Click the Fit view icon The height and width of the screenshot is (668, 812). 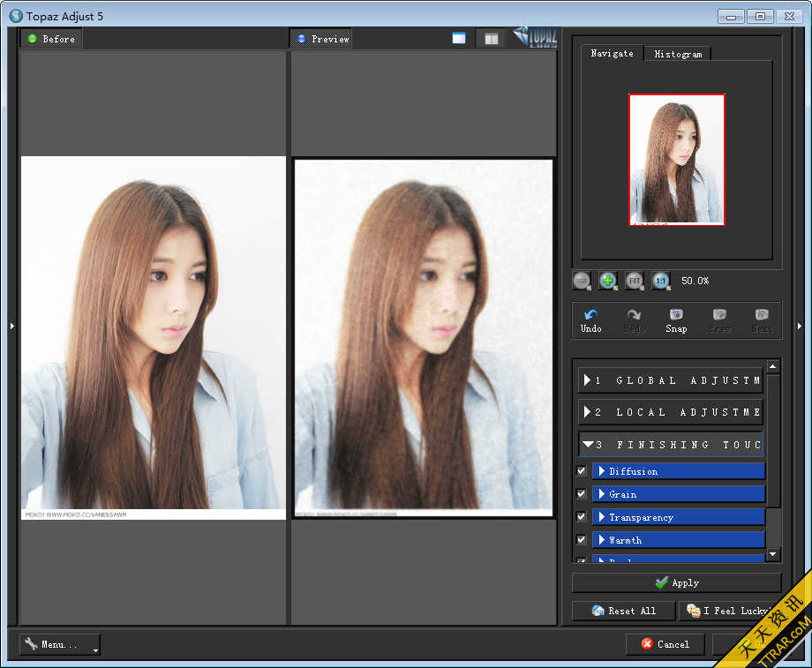pos(635,281)
